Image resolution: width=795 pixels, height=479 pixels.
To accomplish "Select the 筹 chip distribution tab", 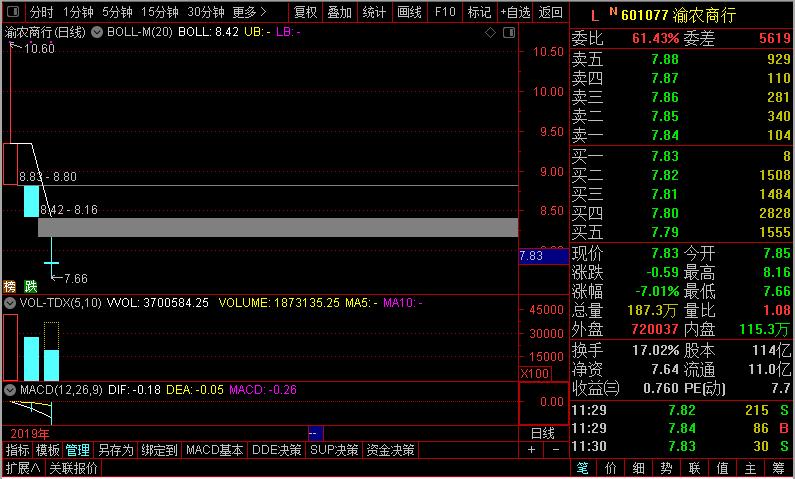I will pos(778,468).
